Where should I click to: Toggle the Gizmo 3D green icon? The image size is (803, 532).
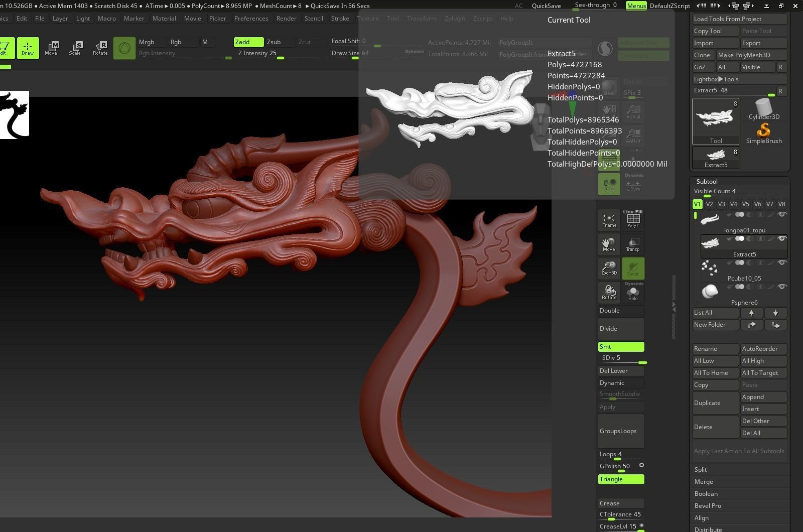tap(124, 48)
